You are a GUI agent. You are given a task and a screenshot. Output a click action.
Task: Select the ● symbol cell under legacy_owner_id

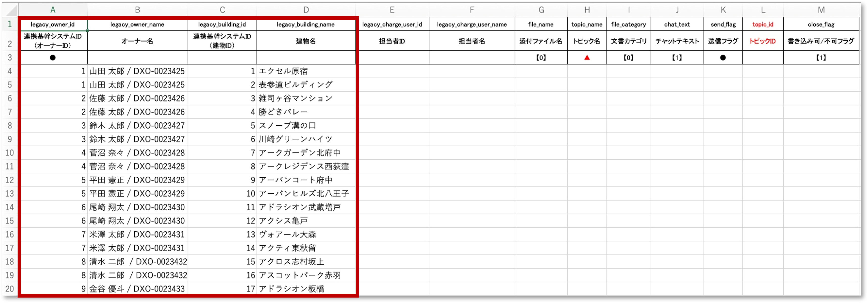53,57
